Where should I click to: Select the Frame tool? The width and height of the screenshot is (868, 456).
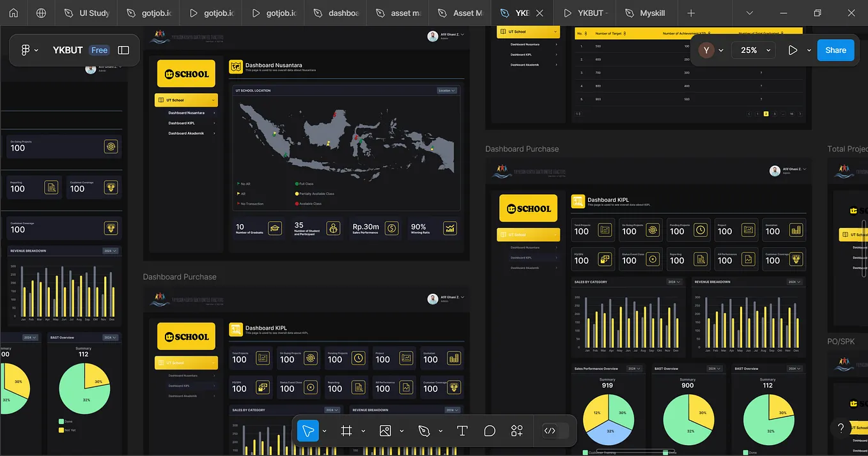coord(346,431)
